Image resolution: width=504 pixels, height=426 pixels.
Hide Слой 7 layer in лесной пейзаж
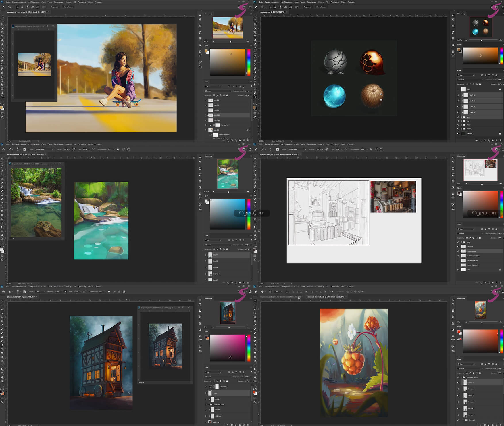tap(205, 255)
